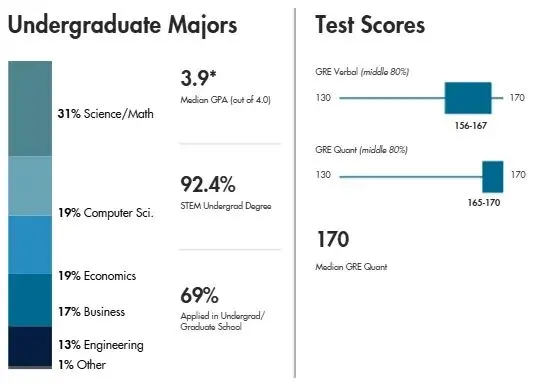This screenshot has width=543, height=391.
Task: Click the GRE Verbal range box
Action: [468, 98]
